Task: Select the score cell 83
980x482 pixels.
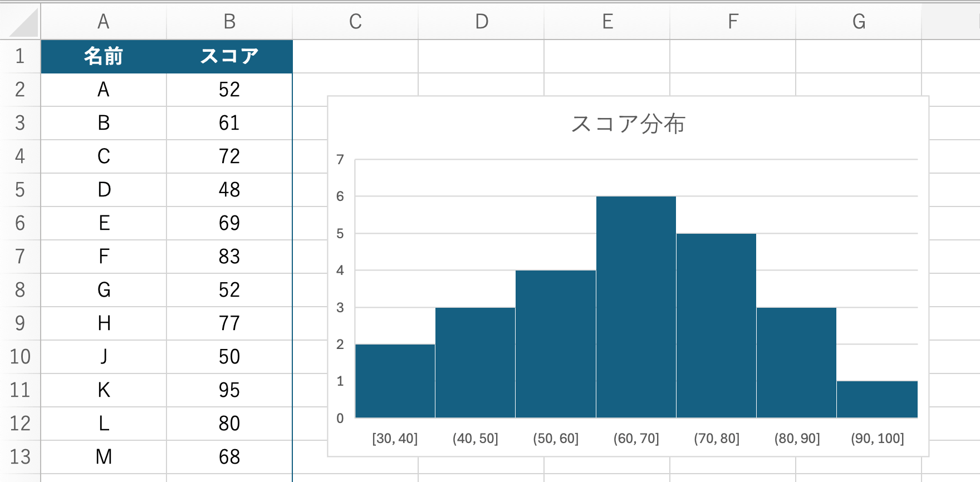Action: (x=229, y=257)
